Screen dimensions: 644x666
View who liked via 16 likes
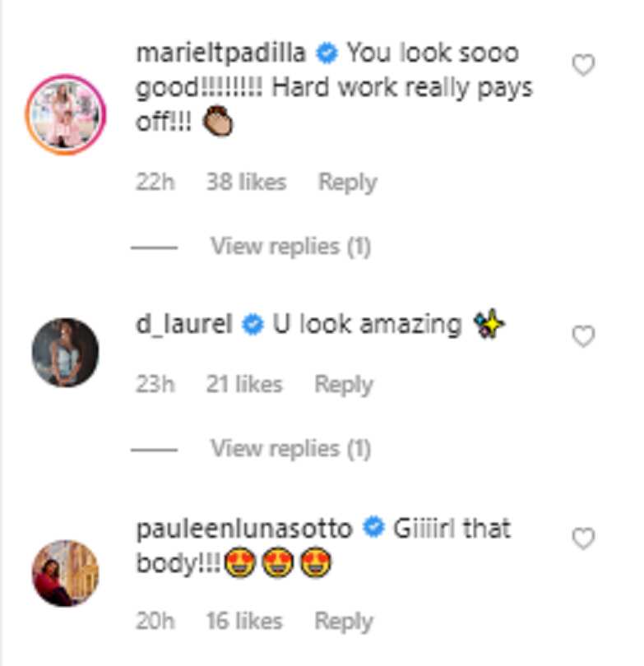click(244, 621)
